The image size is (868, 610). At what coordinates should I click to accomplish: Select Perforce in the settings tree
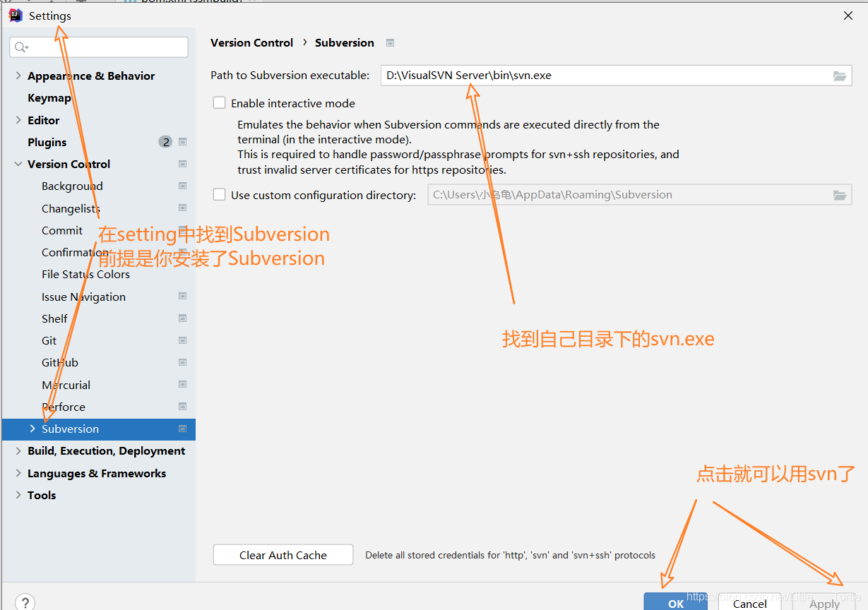[x=64, y=407]
